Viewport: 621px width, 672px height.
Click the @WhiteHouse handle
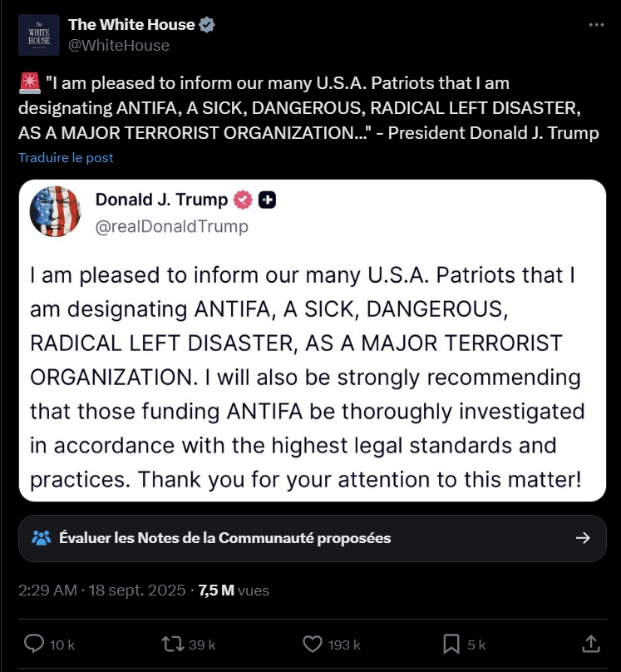pyautogui.click(x=119, y=45)
